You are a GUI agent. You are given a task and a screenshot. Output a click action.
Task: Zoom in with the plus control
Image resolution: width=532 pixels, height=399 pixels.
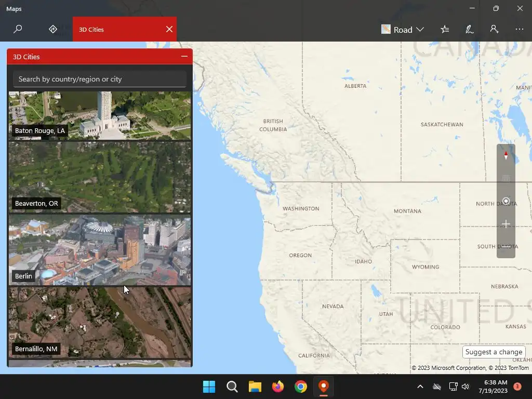(506, 224)
